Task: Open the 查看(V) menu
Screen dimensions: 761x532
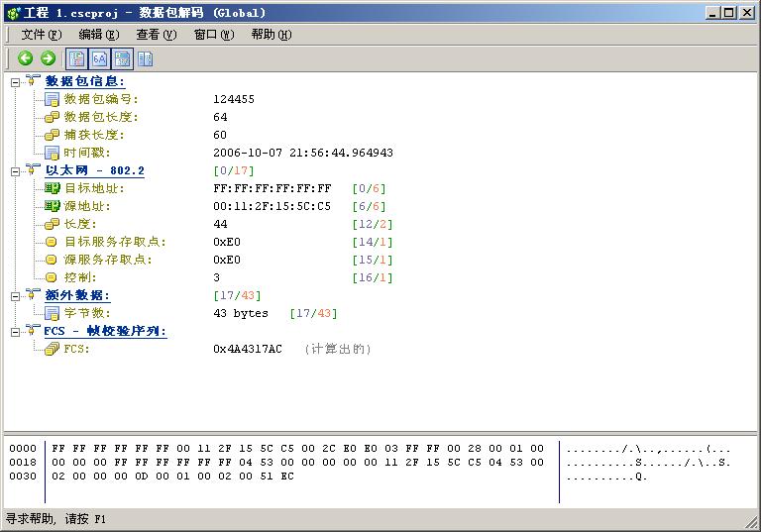Action: point(156,35)
